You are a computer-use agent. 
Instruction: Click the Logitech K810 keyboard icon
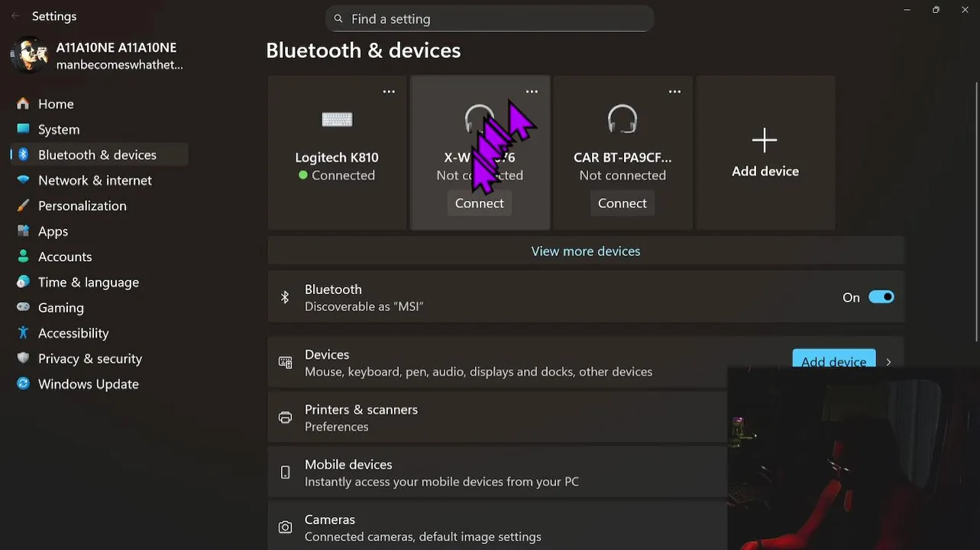click(x=337, y=119)
